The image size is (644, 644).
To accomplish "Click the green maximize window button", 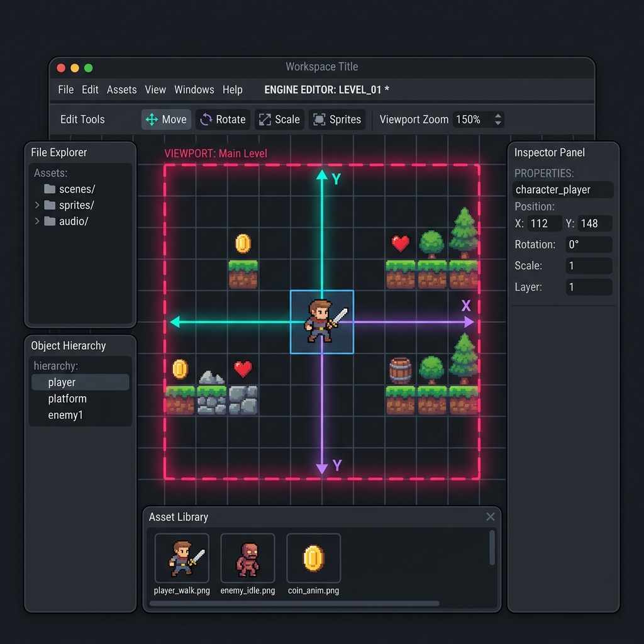I will coord(88,68).
